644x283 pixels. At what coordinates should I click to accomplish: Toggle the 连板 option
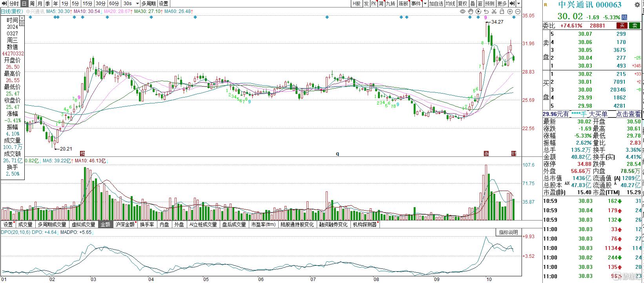pos(403,4)
